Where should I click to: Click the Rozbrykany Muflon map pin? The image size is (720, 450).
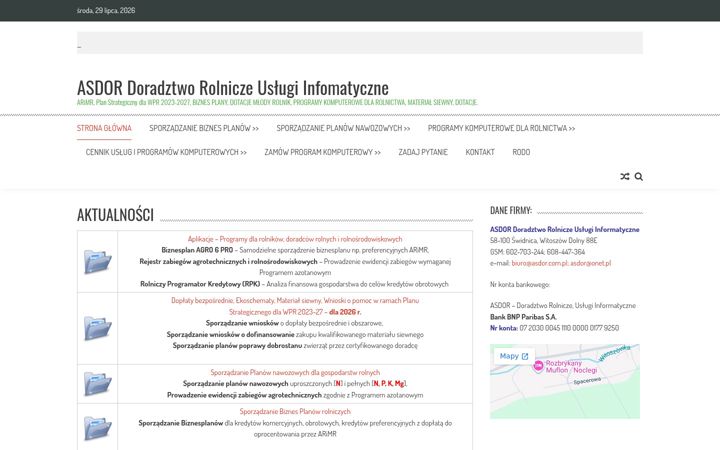(x=538, y=366)
